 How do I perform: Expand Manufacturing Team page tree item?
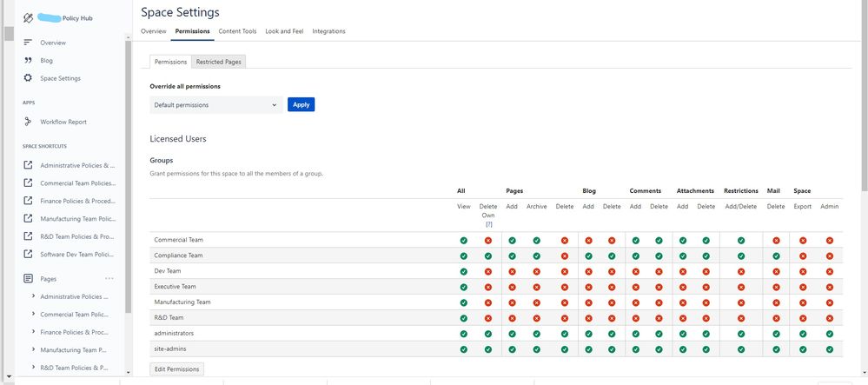tap(33, 349)
